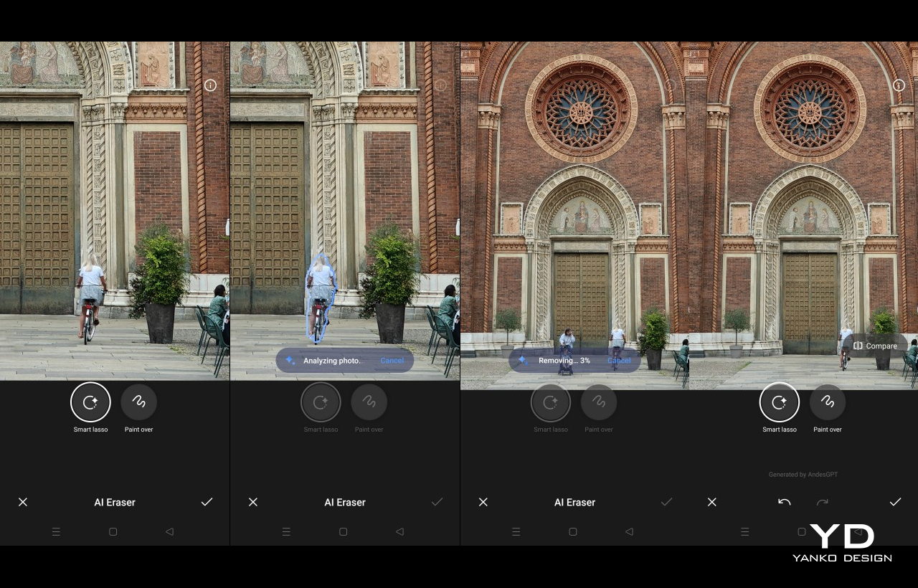Apply changes with checkmark in rightmost screen
The image size is (918, 588).
point(895,502)
